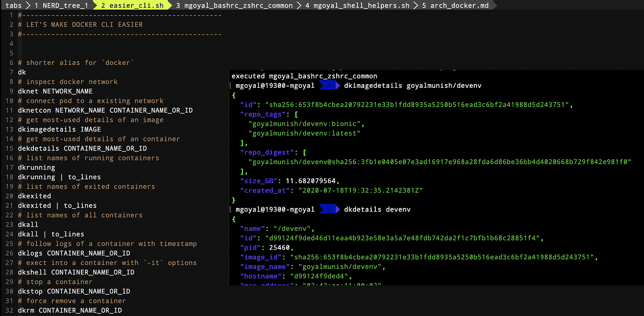
Task: Click the blue prompt arrow before dkimagedetails
Action: pos(330,86)
